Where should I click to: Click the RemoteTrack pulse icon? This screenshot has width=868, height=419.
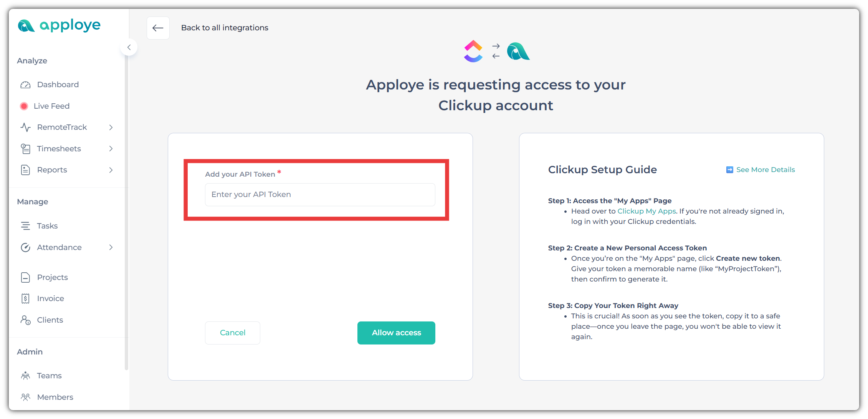tap(25, 127)
